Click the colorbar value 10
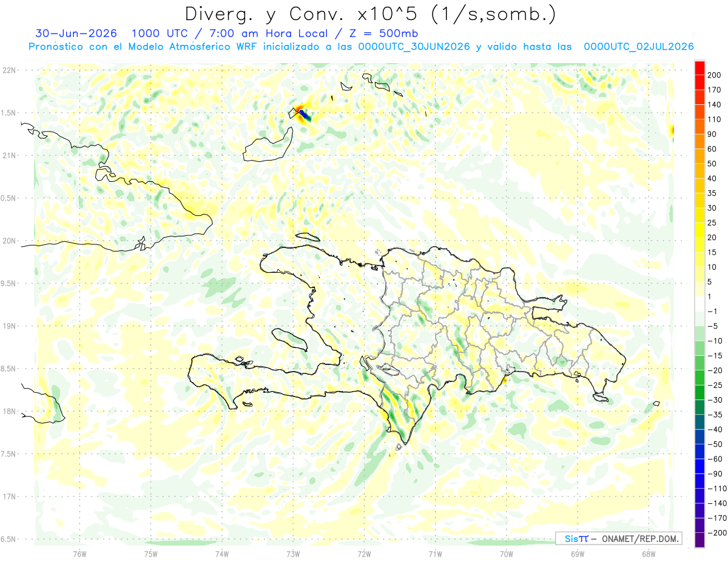This screenshot has width=728, height=562. (x=713, y=267)
